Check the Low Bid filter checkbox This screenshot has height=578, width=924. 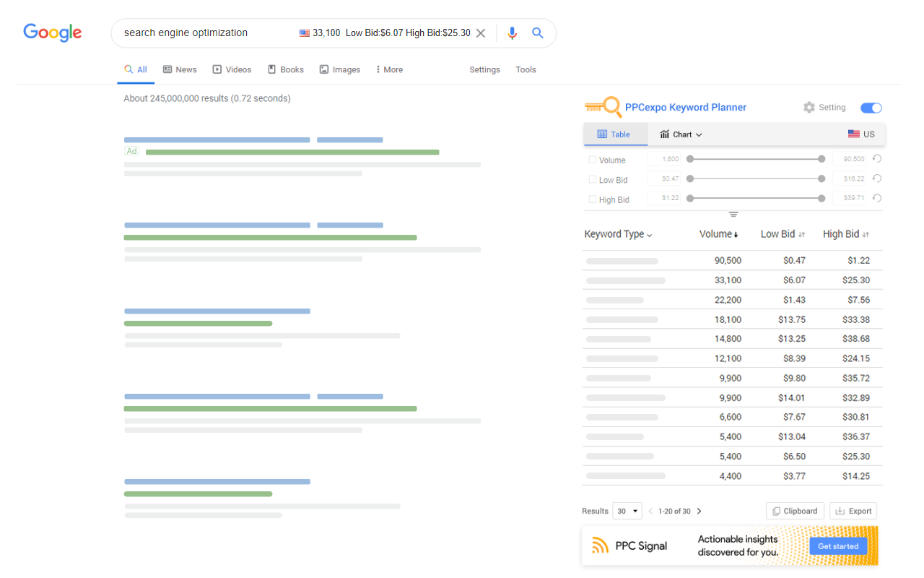click(x=593, y=179)
